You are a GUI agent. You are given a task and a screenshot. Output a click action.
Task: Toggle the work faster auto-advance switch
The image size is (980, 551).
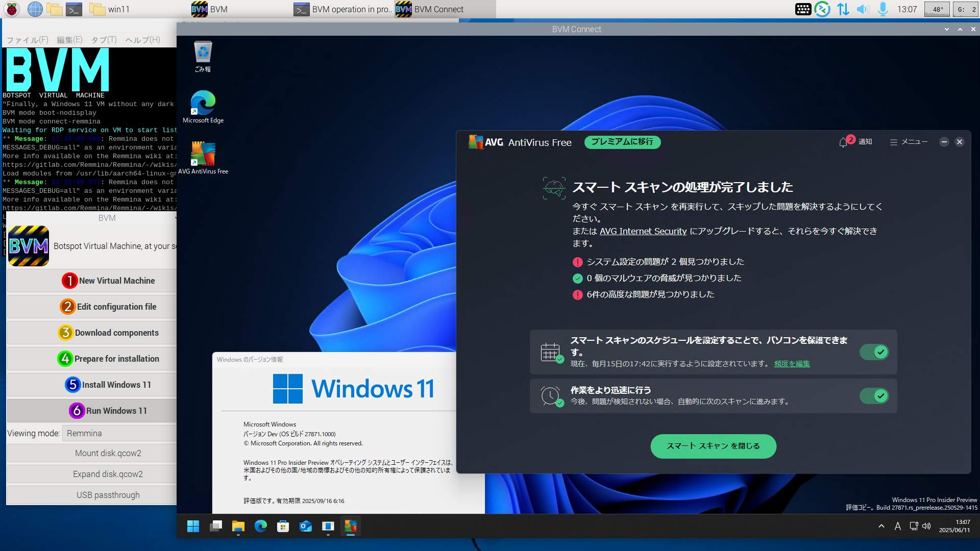coord(874,396)
